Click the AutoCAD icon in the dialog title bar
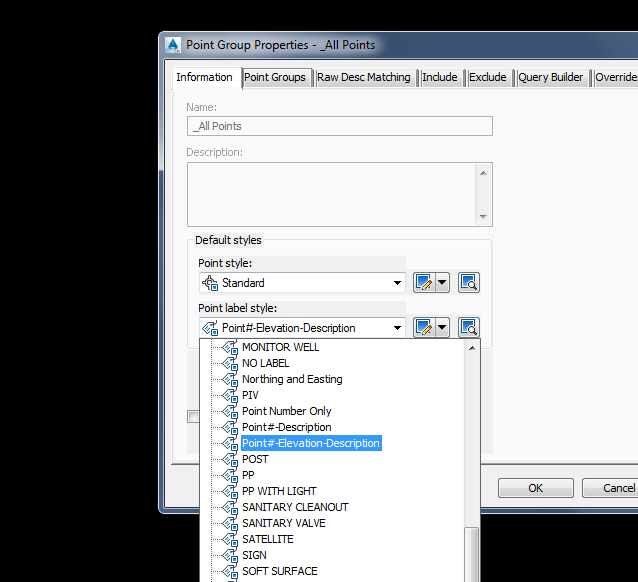 point(173,45)
